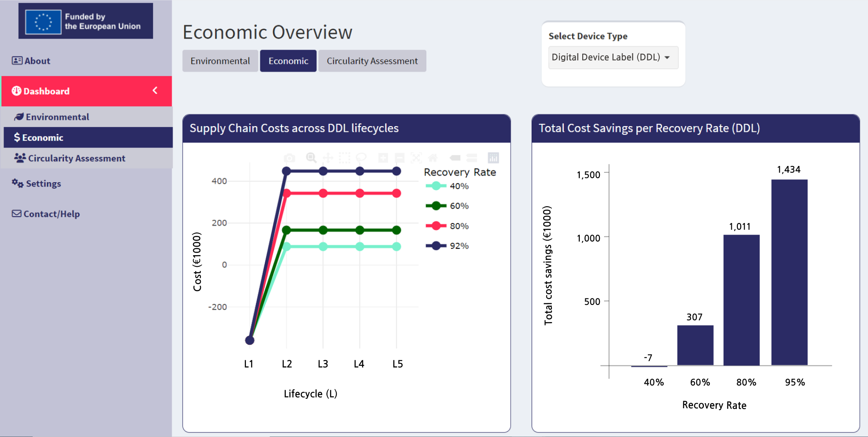This screenshot has height=437, width=868.
Task: Switch to the Environmental tab
Action: (220, 60)
